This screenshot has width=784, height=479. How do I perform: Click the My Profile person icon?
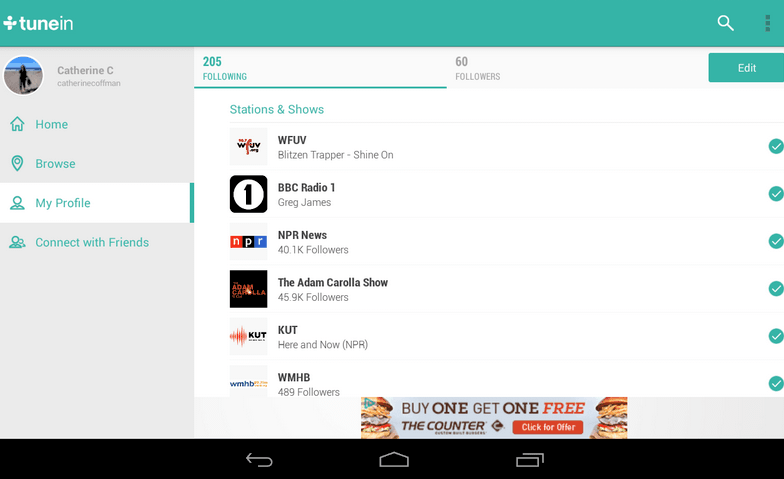coord(17,203)
